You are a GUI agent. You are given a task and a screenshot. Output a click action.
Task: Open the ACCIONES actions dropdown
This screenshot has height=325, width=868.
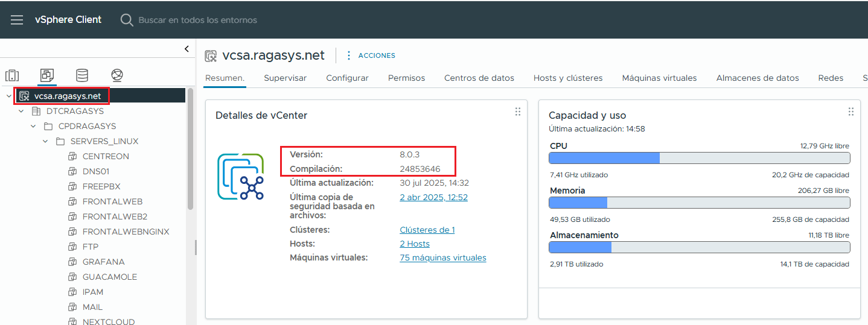[x=371, y=55]
